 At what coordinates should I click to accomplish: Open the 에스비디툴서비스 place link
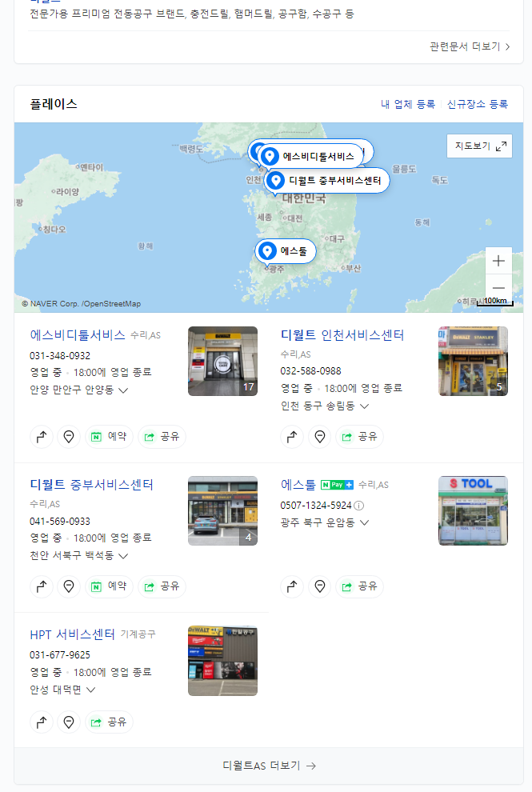78,335
